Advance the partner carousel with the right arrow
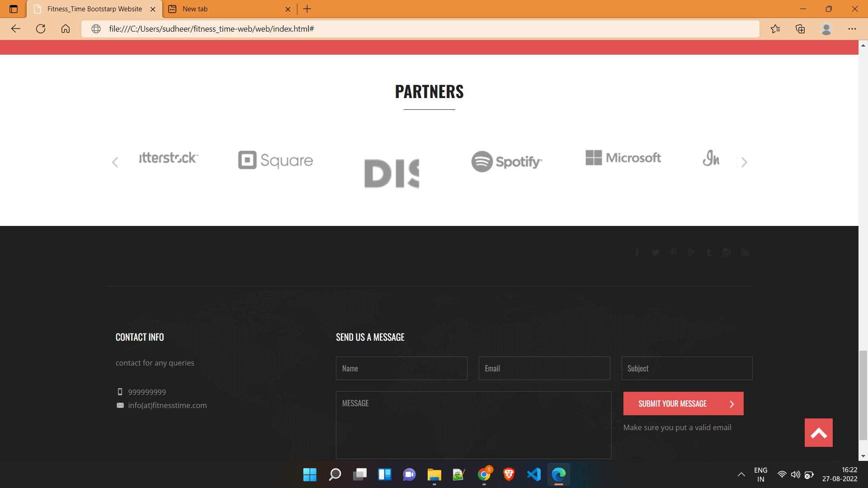Image resolution: width=868 pixels, height=488 pixels. (x=744, y=162)
